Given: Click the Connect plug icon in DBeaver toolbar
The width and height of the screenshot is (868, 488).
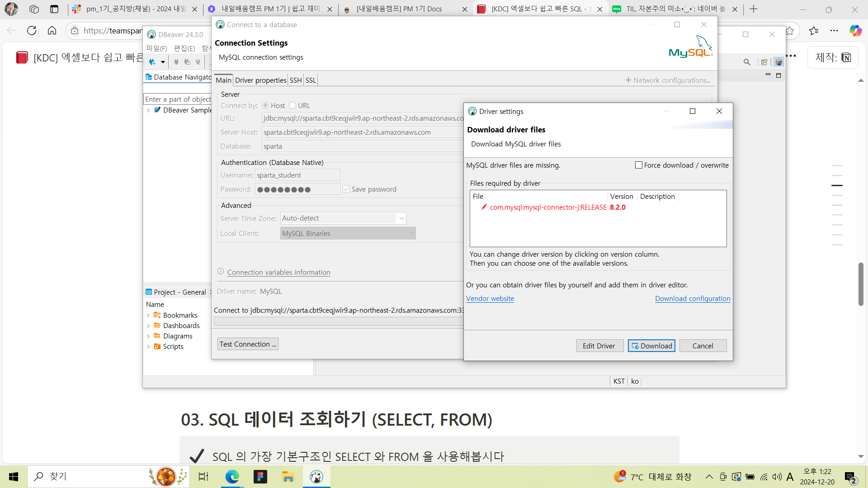Looking at the screenshot, I should pos(176,62).
